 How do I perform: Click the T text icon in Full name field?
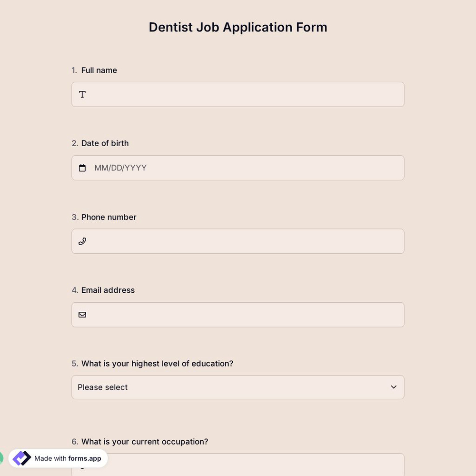click(x=82, y=94)
